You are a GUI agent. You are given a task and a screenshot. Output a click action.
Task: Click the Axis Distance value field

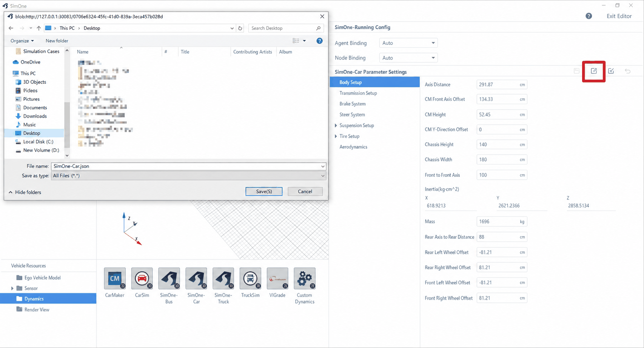pyautogui.click(x=502, y=85)
